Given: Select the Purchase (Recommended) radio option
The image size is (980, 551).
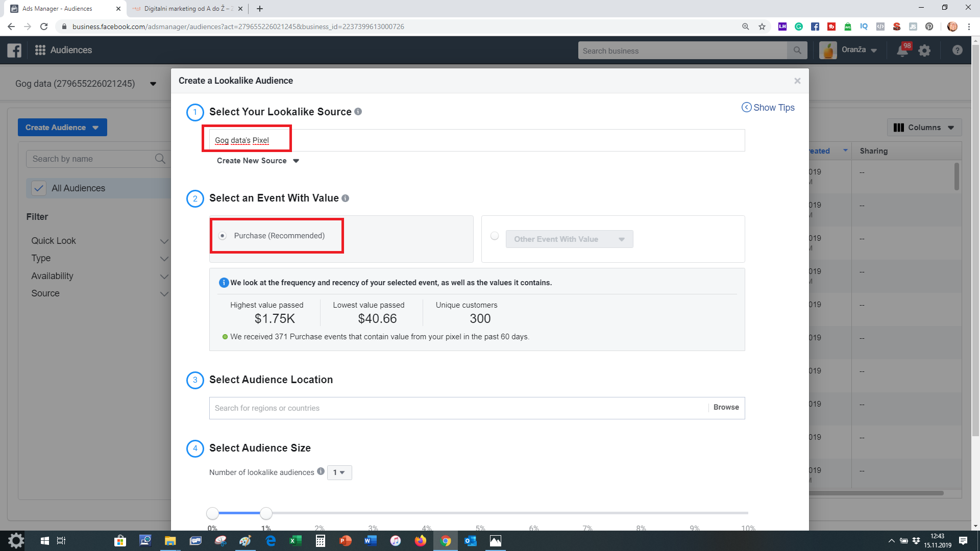Looking at the screenshot, I should 223,236.
